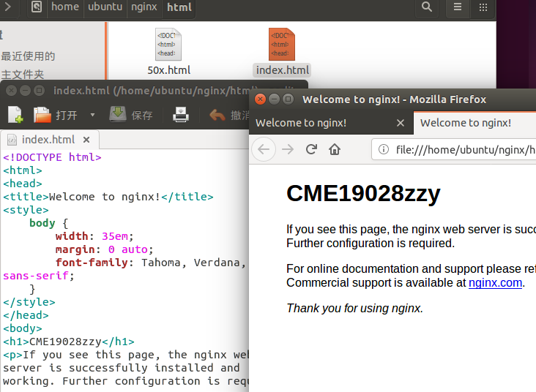Image resolution: width=536 pixels, height=392 pixels.
Task: Click the </style> line in gedit
Action: (x=29, y=302)
